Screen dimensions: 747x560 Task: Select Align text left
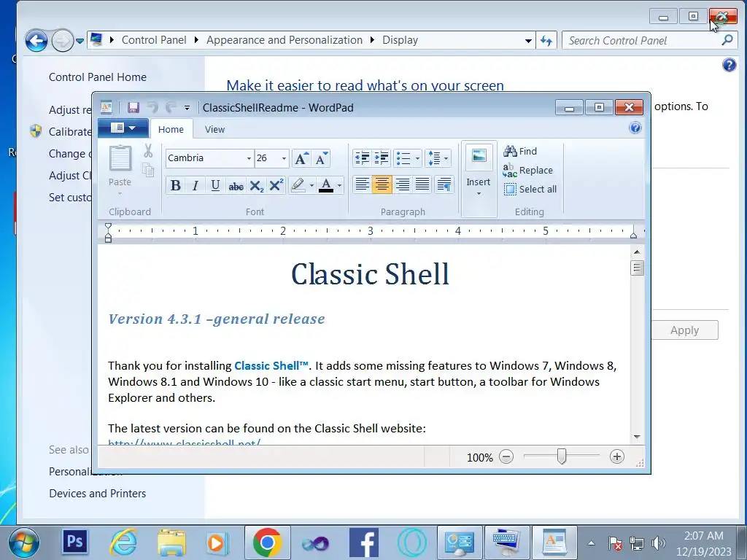362,184
